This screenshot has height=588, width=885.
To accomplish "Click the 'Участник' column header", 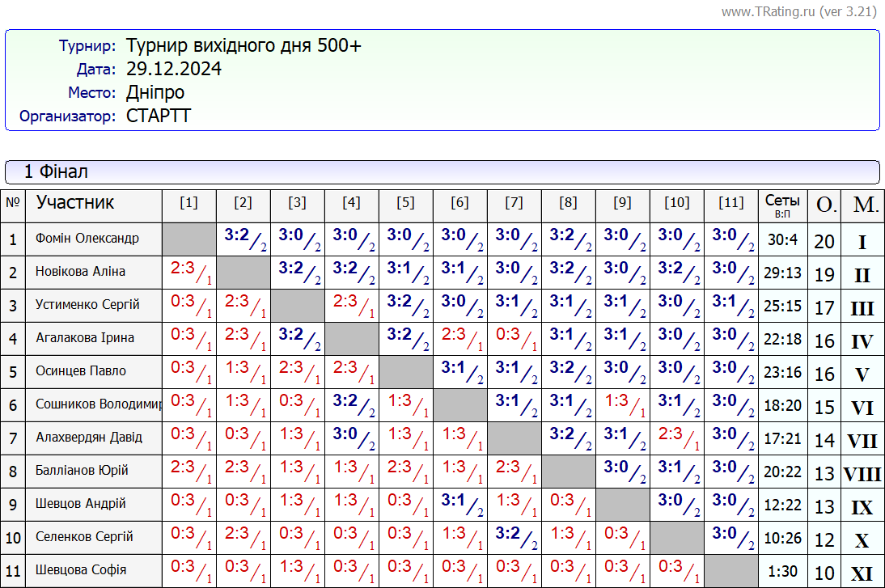I will pos(75,202).
